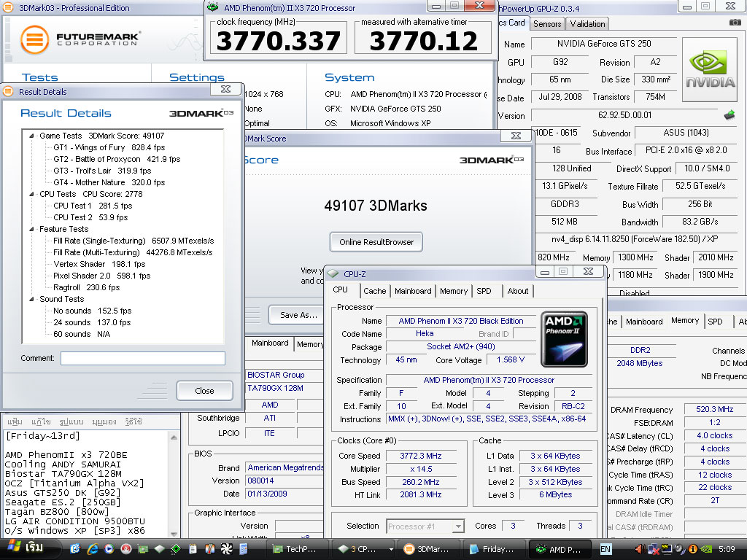Collapse the CPU Tests tree node

click(x=32, y=194)
